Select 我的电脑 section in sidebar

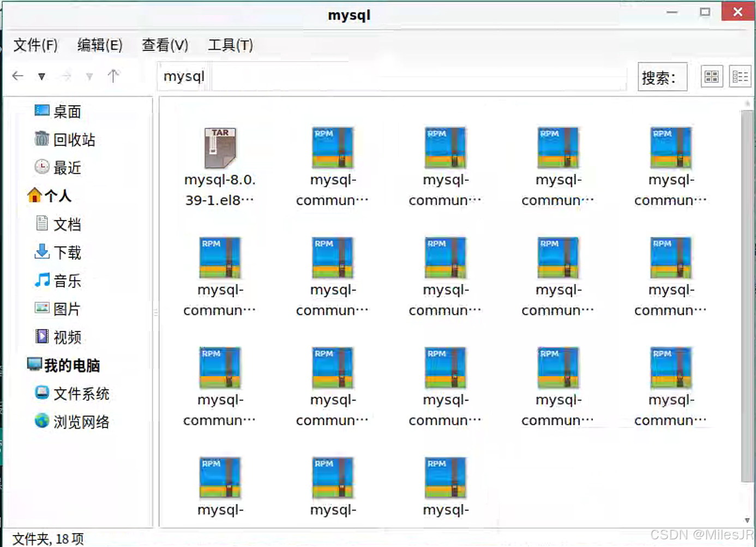click(x=63, y=365)
